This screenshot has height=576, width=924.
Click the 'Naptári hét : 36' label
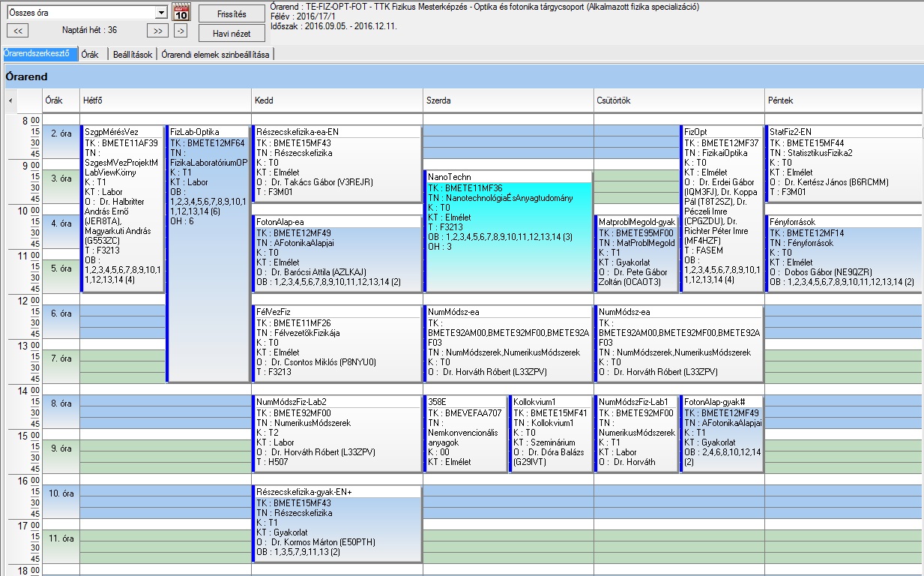(x=89, y=30)
